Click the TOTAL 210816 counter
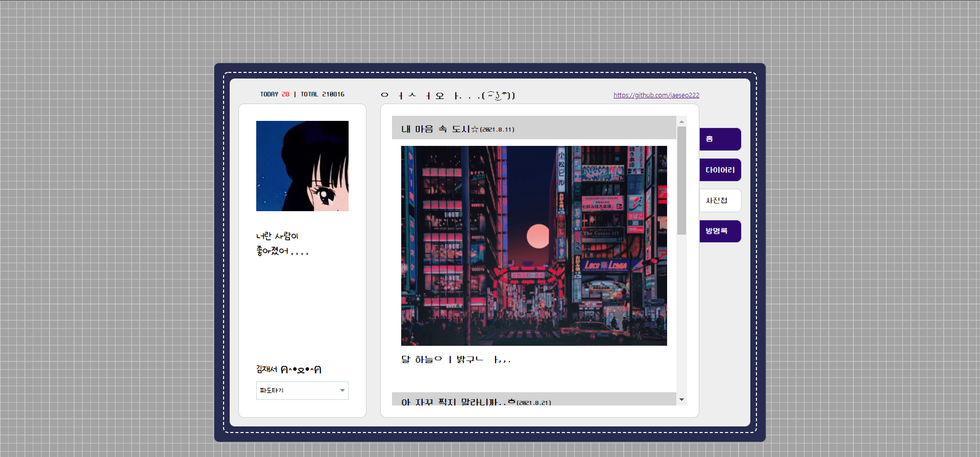This screenshot has height=457, width=980. tap(322, 94)
